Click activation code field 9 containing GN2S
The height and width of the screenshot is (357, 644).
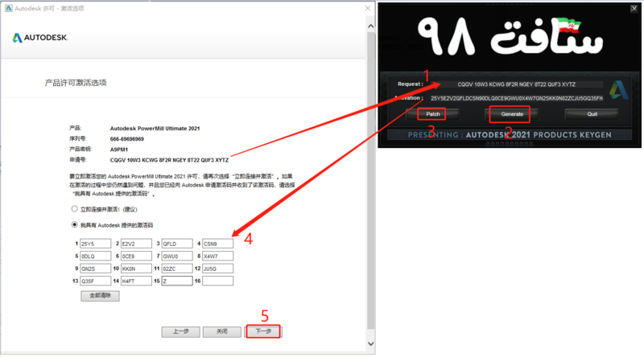click(95, 269)
